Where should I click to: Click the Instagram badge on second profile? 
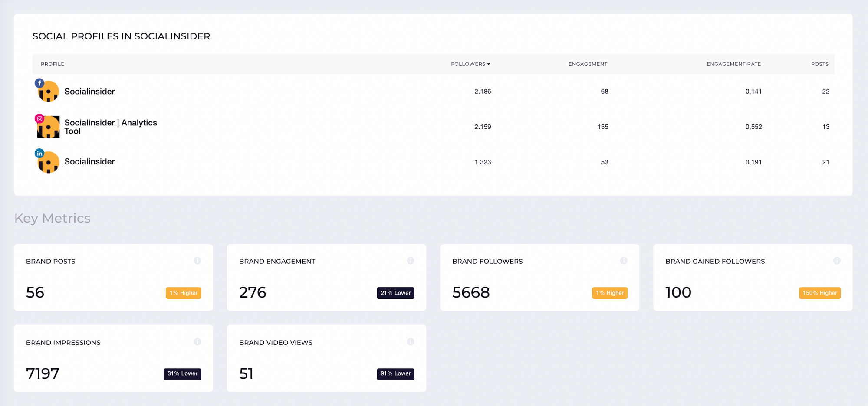[x=39, y=118]
